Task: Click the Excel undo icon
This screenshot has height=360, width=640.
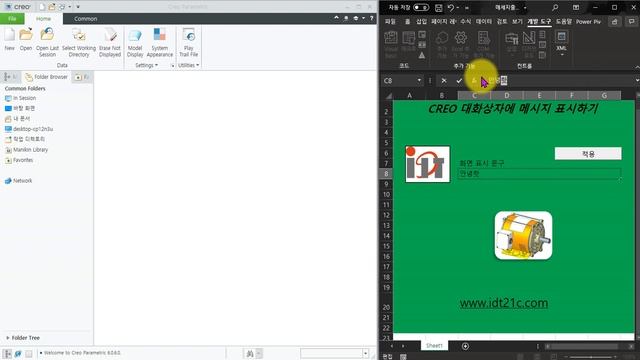Action: pos(451,8)
